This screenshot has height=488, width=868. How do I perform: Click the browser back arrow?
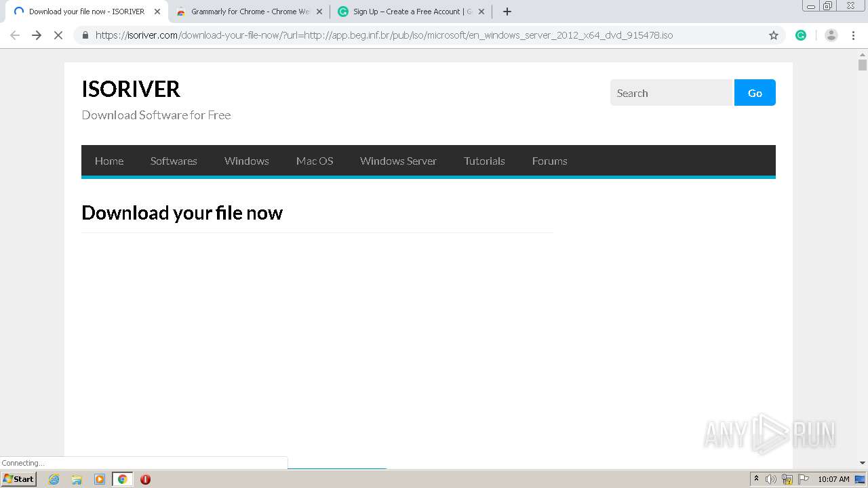(15, 35)
